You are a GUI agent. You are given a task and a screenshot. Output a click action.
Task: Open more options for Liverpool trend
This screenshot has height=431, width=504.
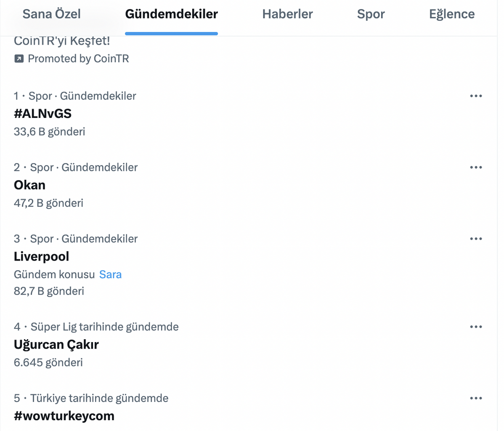(x=476, y=239)
